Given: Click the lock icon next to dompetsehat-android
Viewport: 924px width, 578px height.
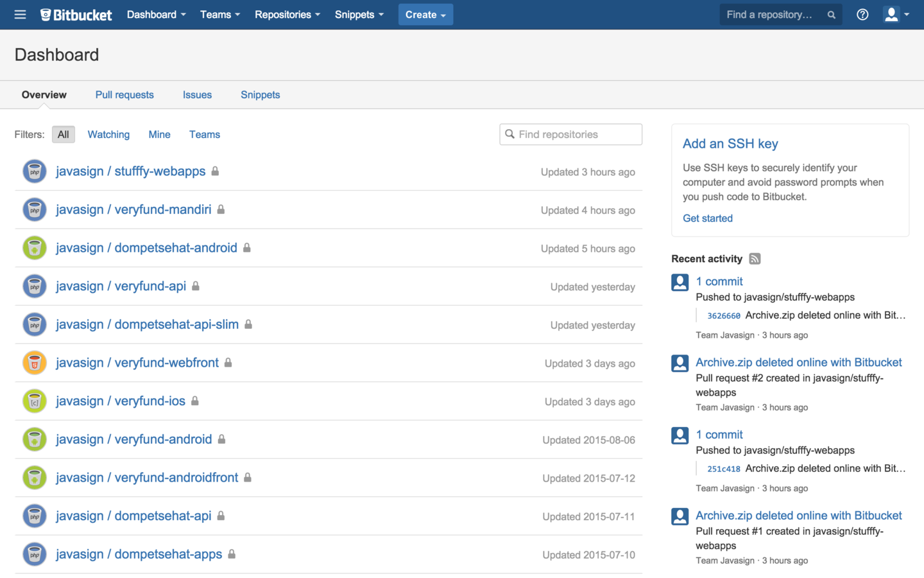Looking at the screenshot, I should coord(246,247).
